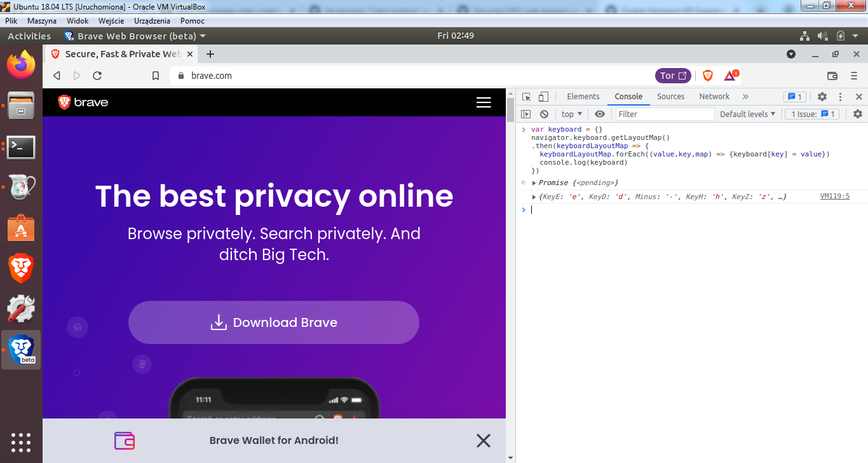The height and width of the screenshot is (463, 868).
Task: Toggle the eye icon for live expressions
Action: click(x=599, y=113)
